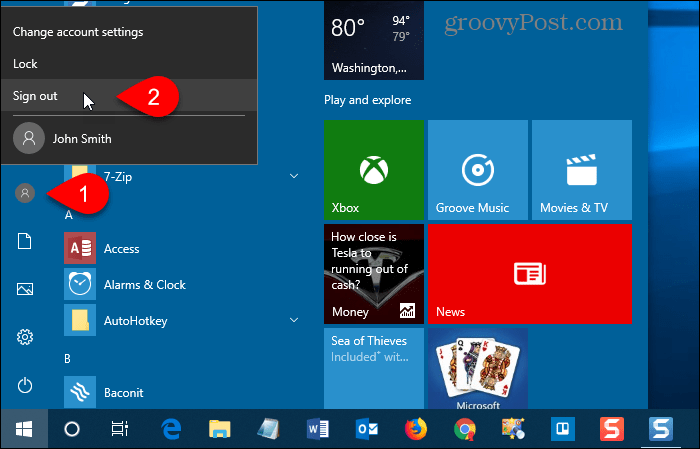Open Settings gear in Start sidebar
The height and width of the screenshot is (449, 700).
(25, 337)
